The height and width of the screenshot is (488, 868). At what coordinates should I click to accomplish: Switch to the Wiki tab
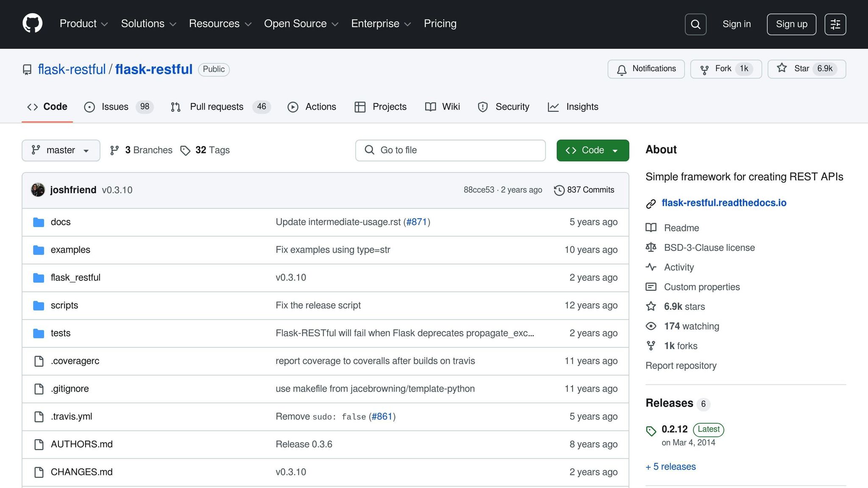pos(442,107)
